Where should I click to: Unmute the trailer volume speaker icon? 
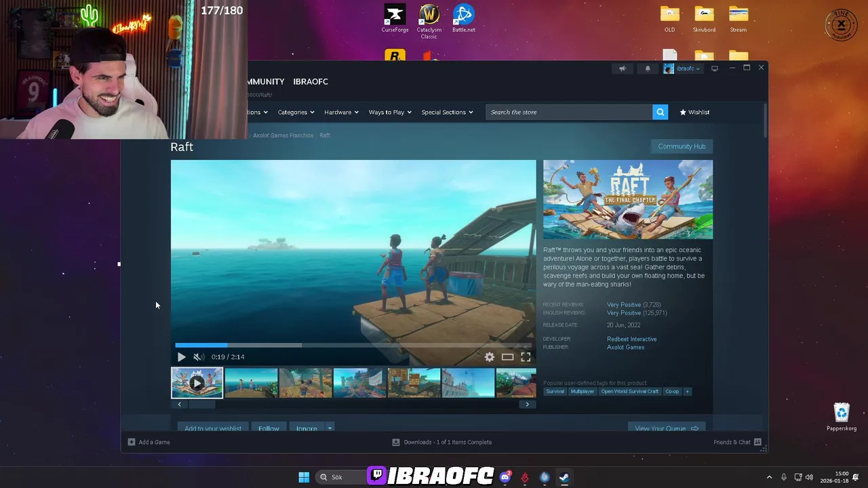[198, 357]
